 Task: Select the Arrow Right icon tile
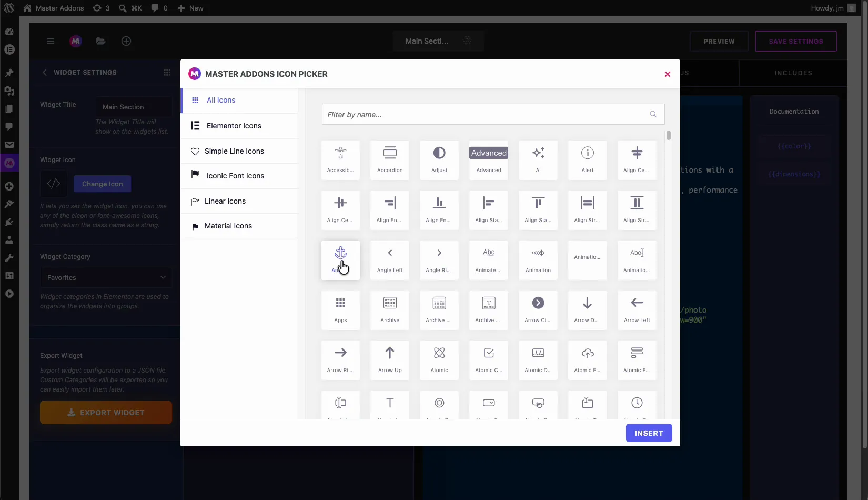coord(340,360)
